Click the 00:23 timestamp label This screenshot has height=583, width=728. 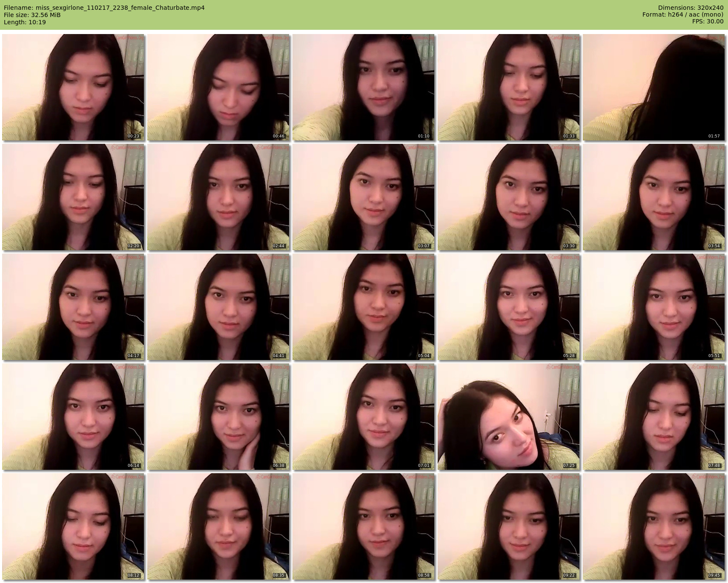point(133,136)
